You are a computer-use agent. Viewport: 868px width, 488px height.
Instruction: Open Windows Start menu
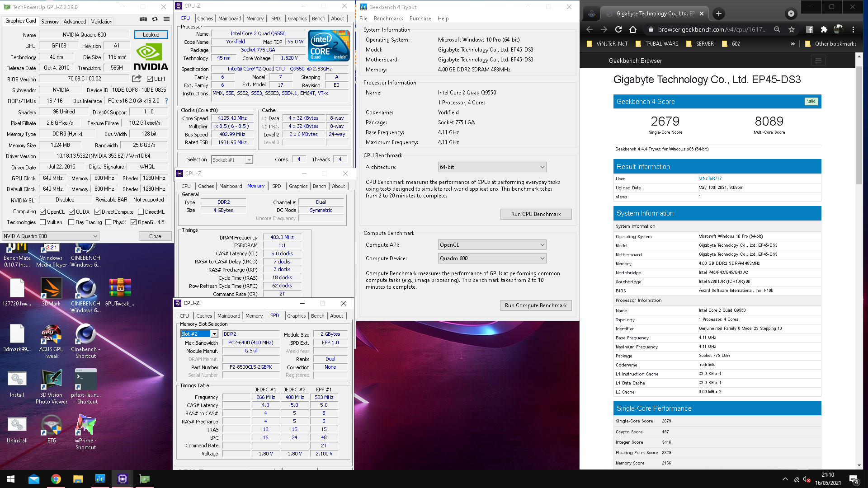pyautogui.click(x=11, y=479)
